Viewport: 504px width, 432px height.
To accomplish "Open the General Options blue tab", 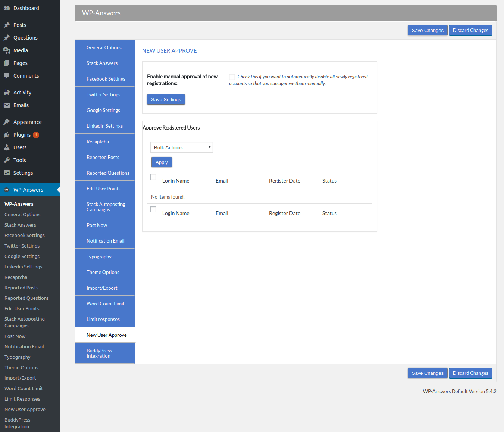I will (x=105, y=47).
